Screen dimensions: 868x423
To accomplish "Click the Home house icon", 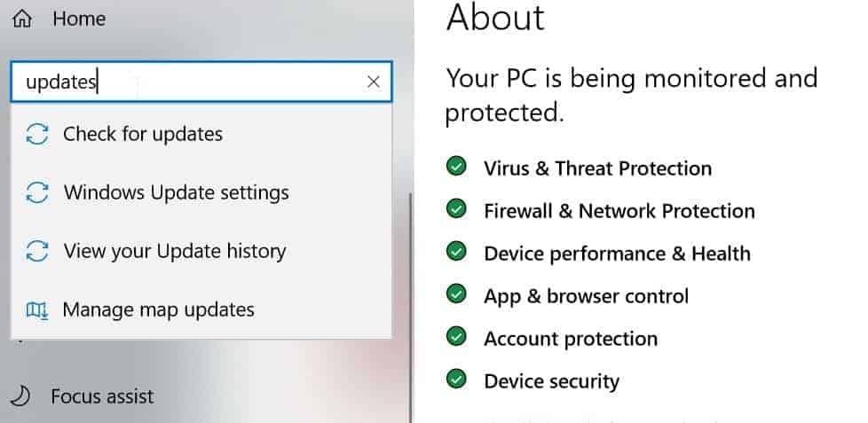I will click(22, 19).
